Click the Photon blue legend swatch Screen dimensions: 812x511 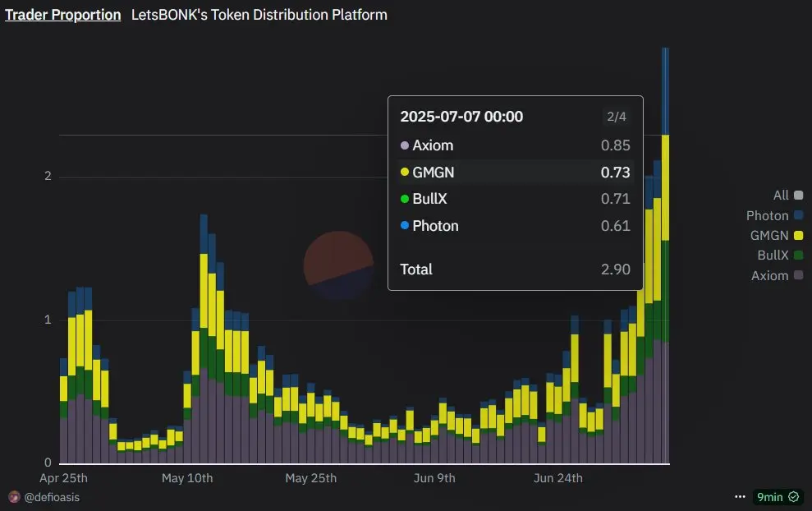pyautogui.click(x=799, y=215)
